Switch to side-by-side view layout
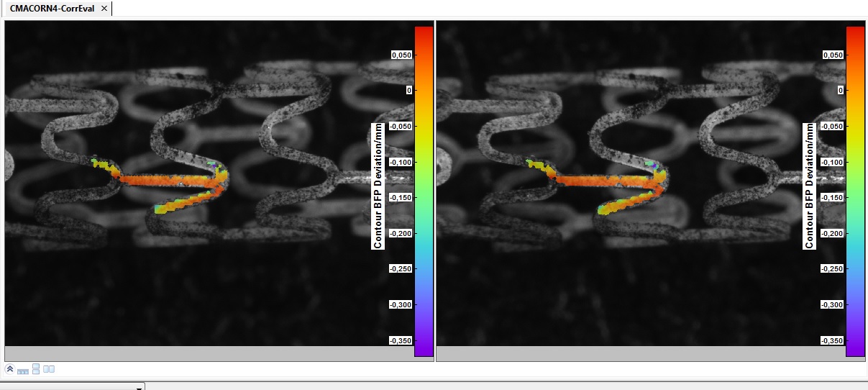868x390 pixels. [49, 369]
